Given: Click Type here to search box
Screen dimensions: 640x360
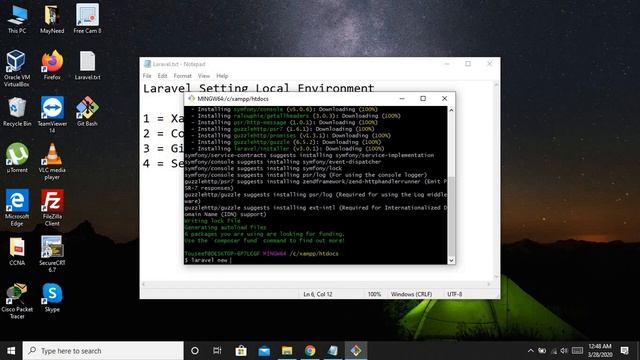Looking at the screenshot, I should coord(103,351).
